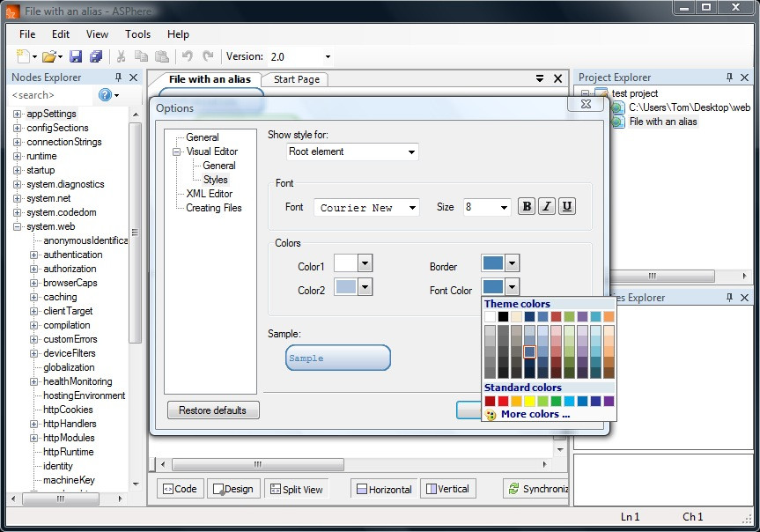
Task: Open the Help menu
Action: [178, 34]
